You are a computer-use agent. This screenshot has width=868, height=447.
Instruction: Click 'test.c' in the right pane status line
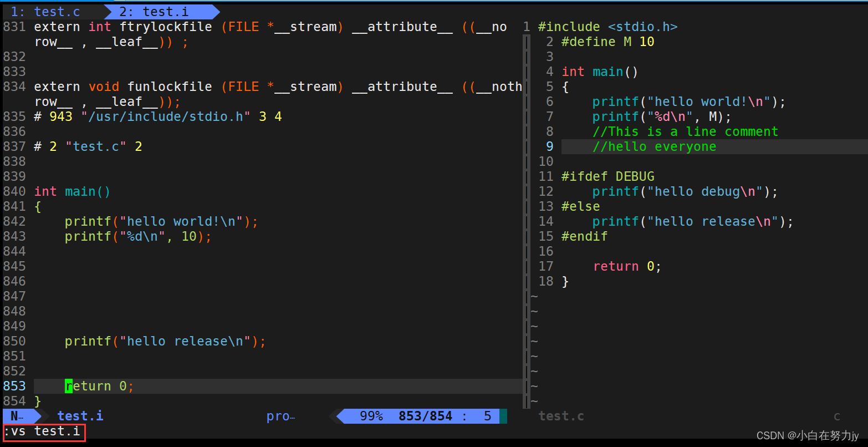pyautogui.click(x=561, y=416)
